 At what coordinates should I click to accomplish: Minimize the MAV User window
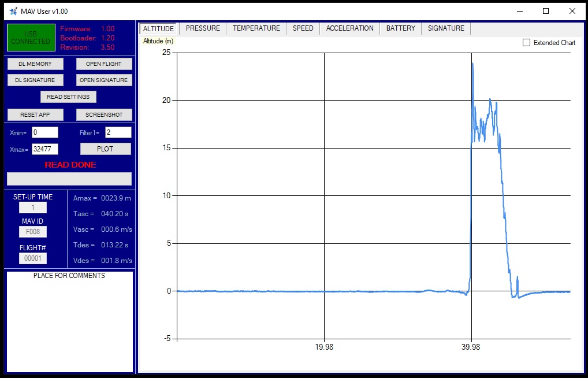click(520, 11)
